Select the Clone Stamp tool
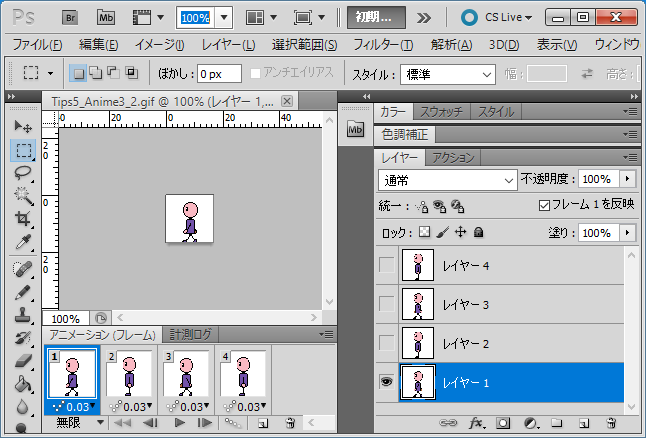Image resolution: width=646 pixels, height=438 pixels. [x=23, y=315]
